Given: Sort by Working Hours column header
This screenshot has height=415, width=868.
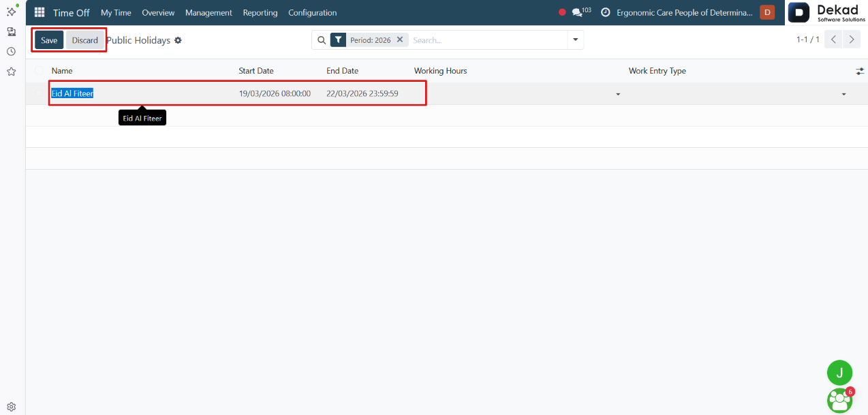Looking at the screenshot, I should [441, 71].
